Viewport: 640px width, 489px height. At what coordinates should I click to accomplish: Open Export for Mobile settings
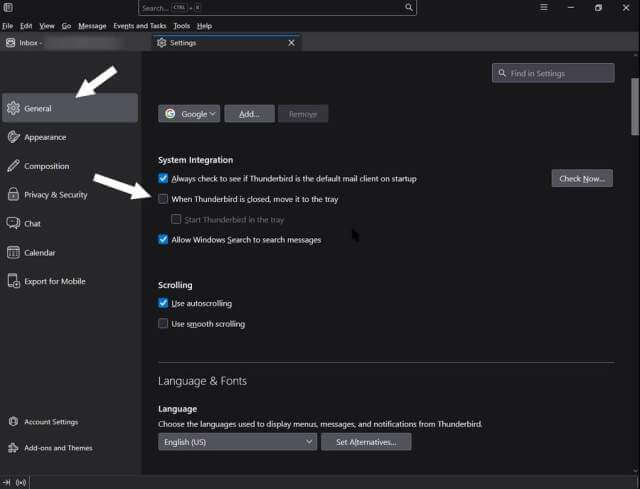pyautogui.click(x=70, y=281)
